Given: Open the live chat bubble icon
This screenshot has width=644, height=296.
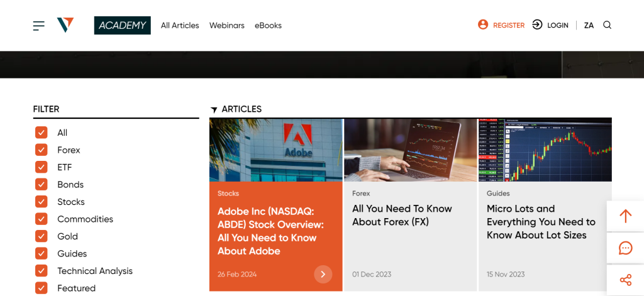Looking at the screenshot, I should click(x=625, y=248).
